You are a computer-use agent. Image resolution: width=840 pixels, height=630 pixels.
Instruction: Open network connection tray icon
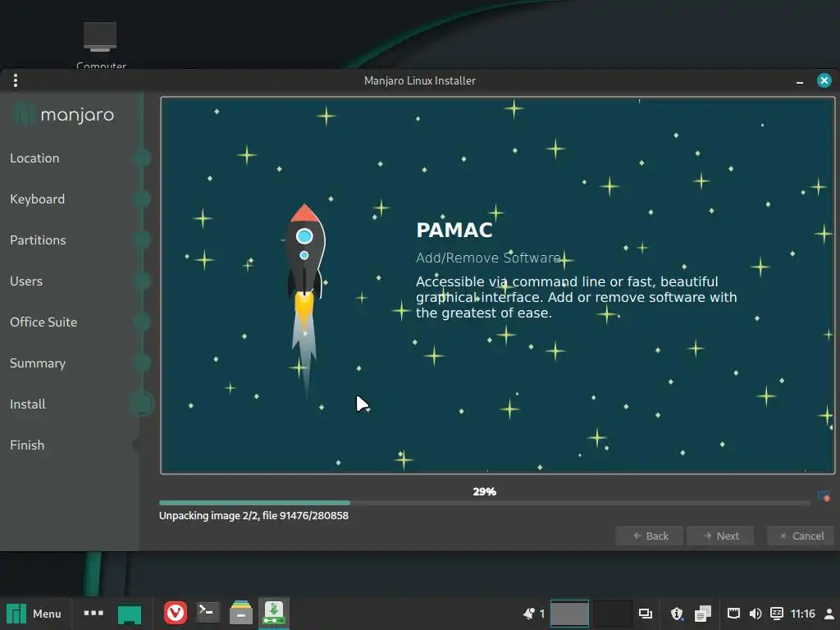[x=733, y=614]
